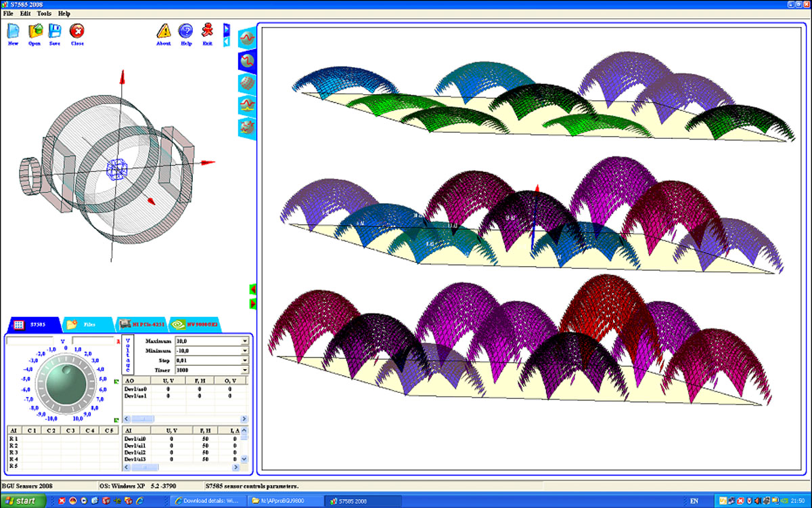Click the blue right-arrow toolbar toggle
Screen dimensions: 812x508
point(227,30)
